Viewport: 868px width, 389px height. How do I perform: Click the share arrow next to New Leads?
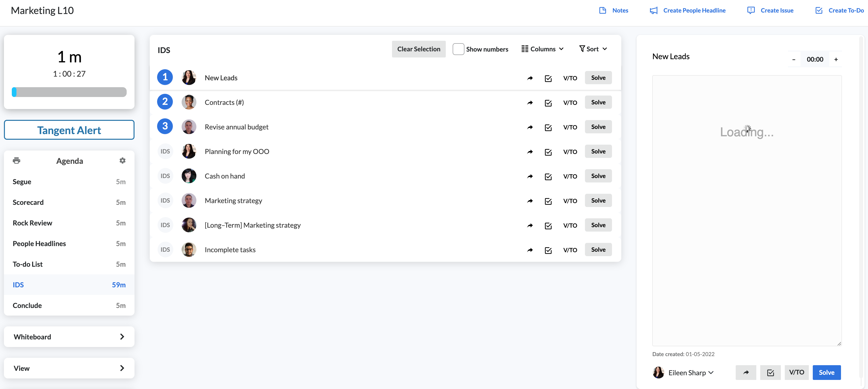pyautogui.click(x=530, y=78)
